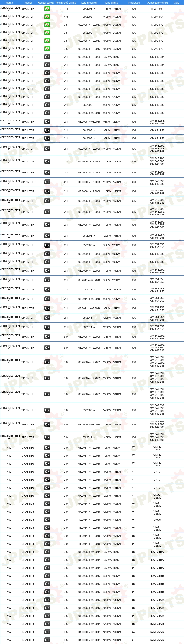The image size is (184, 644).
Task: Click the '10.2011 -> 12.2016' production years cell
Action: 89,520
